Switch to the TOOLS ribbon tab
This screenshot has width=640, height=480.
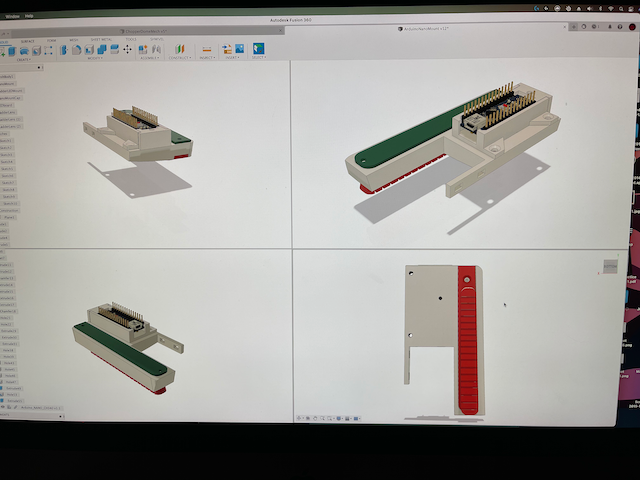pos(131,39)
